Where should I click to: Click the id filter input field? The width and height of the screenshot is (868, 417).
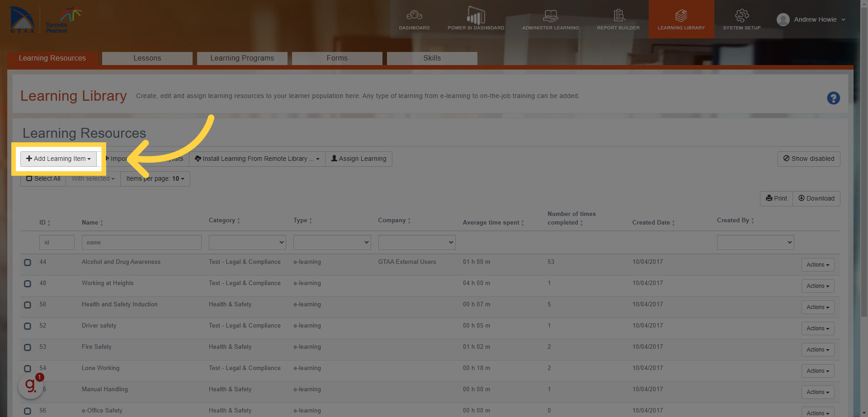coord(57,242)
